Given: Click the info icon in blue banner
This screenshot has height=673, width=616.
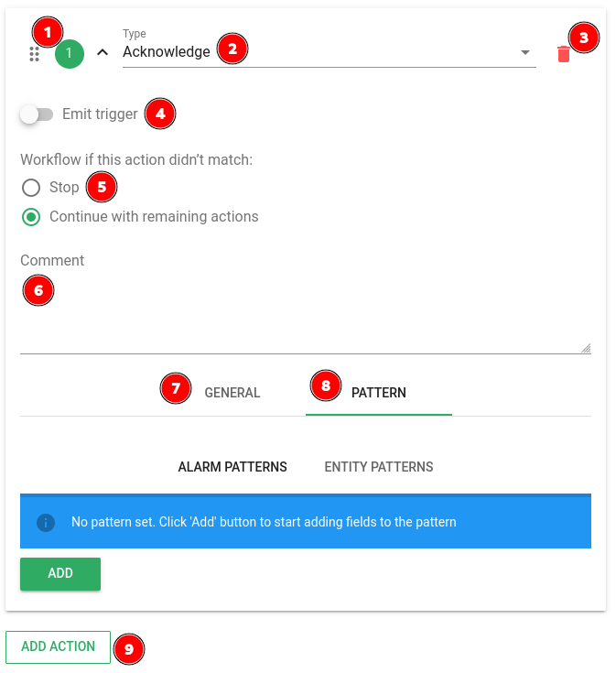Looking at the screenshot, I should coord(46,522).
